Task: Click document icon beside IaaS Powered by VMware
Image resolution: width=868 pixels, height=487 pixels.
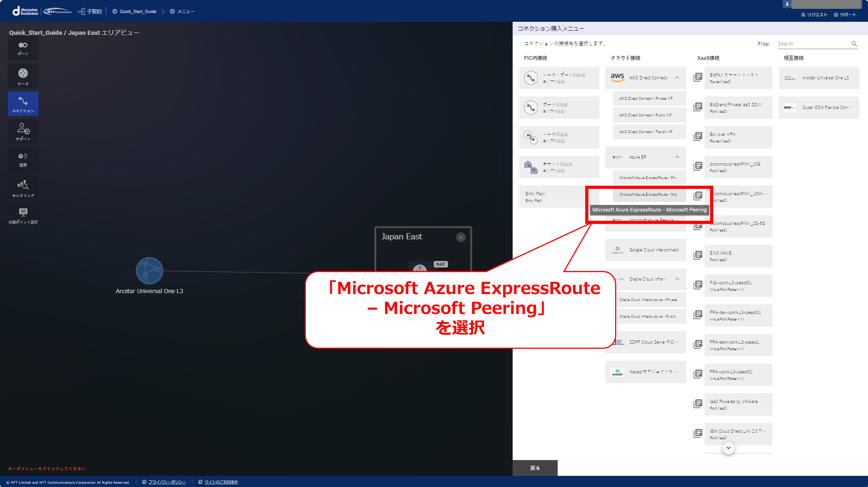Action: click(698, 404)
